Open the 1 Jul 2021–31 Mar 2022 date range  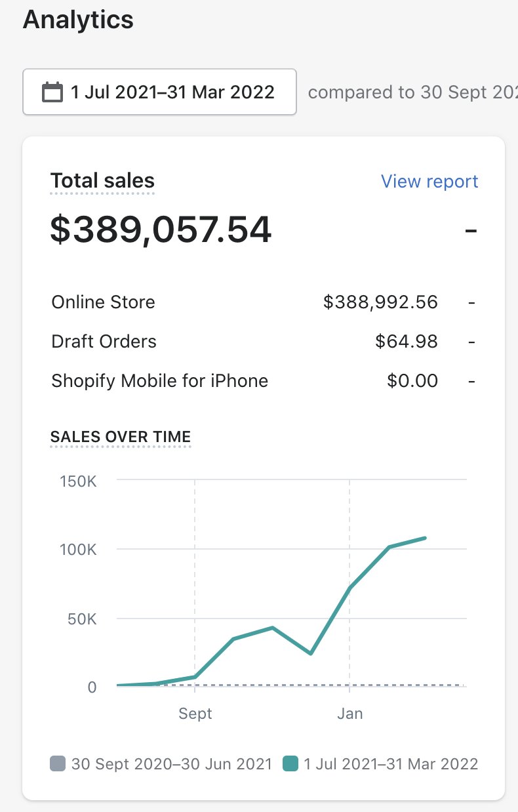click(159, 92)
